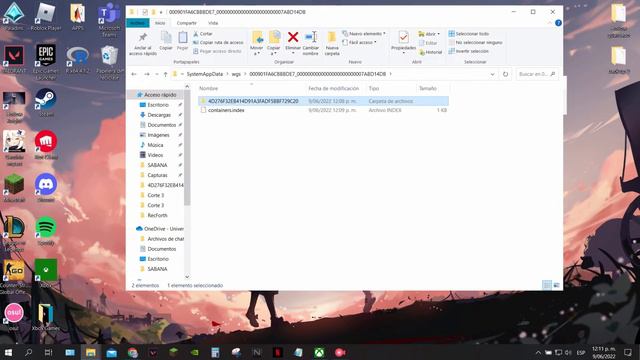Refresh the current folder

tap(505, 74)
